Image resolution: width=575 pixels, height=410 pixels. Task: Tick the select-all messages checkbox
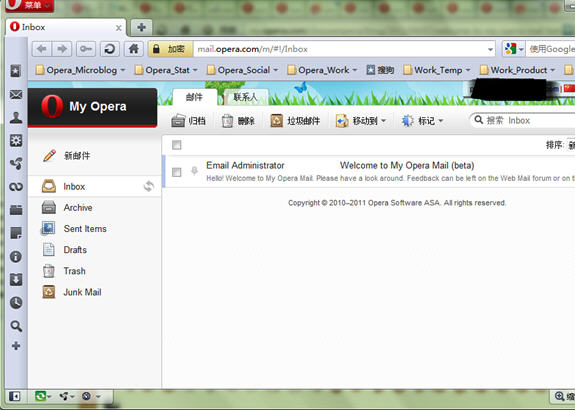click(x=177, y=145)
